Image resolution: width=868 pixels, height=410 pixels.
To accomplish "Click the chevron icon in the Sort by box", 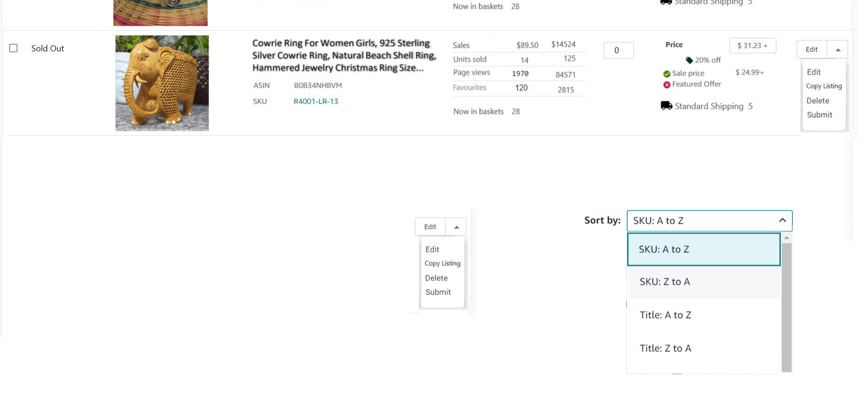I will (782, 220).
